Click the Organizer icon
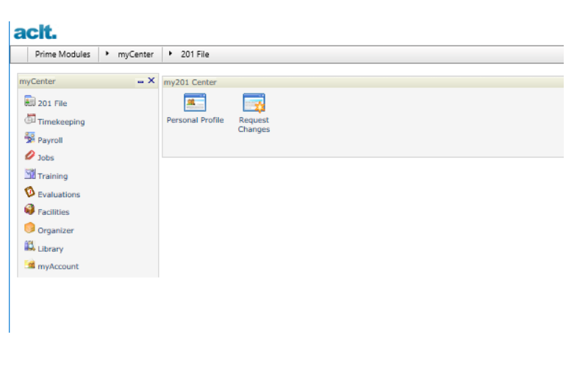588x368 pixels. pos(29,228)
